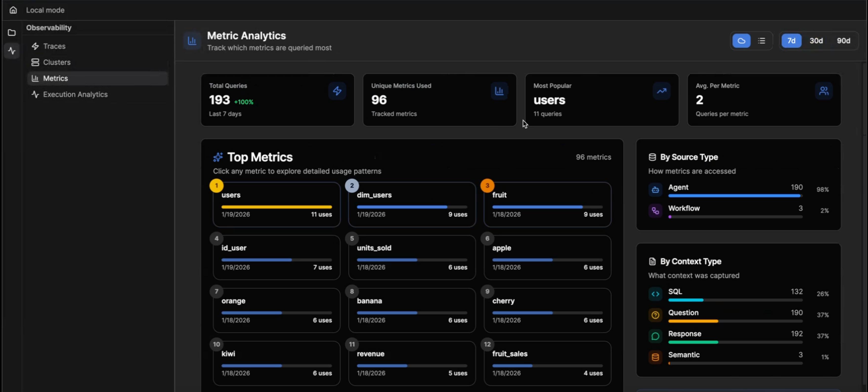The width and height of the screenshot is (868, 392).
Task: Select the 90d time range
Action: pos(843,41)
